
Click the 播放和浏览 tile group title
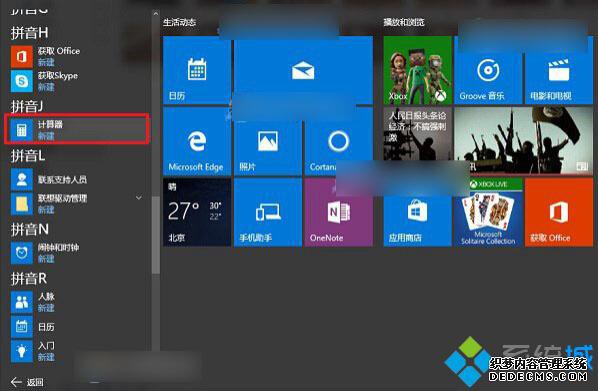coord(404,22)
